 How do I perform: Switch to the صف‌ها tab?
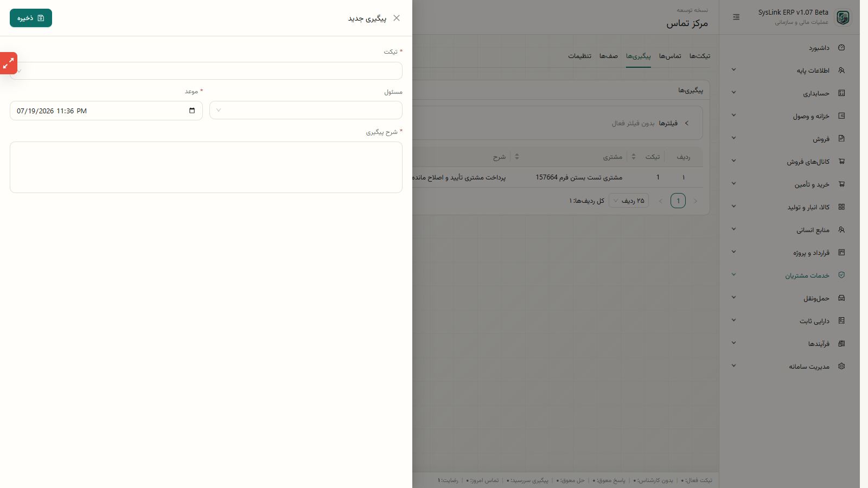(609, 56)
